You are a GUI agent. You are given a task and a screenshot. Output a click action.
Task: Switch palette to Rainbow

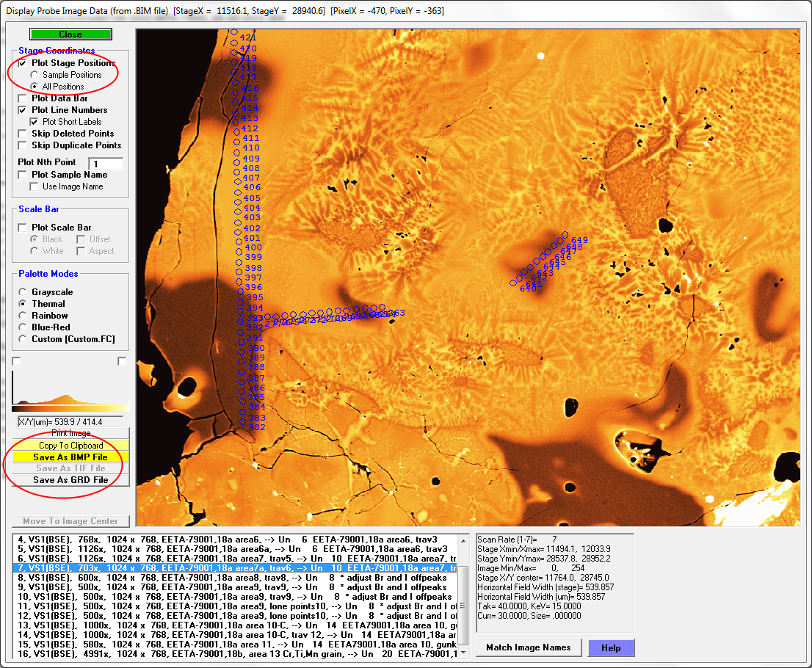click(x=23, y=316)
